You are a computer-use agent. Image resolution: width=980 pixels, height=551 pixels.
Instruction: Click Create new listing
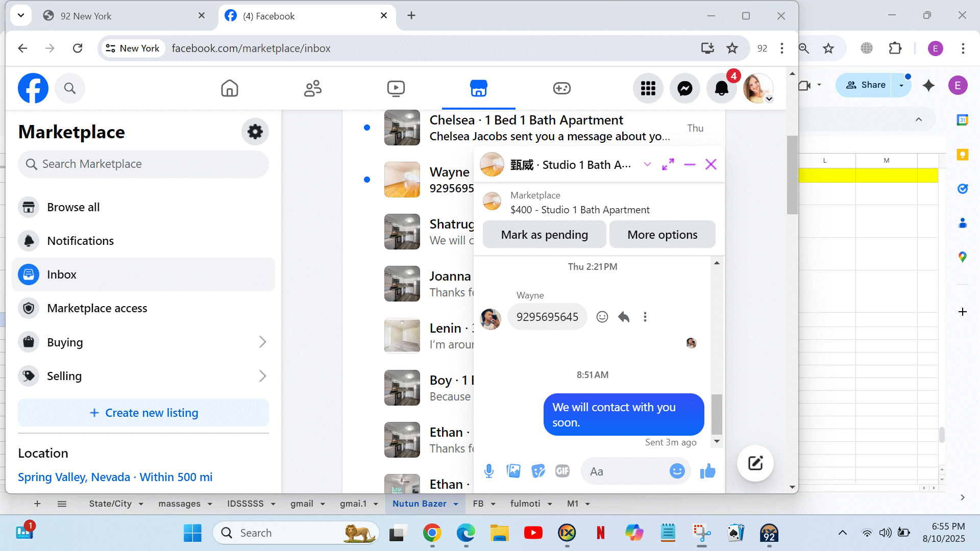click(x=143, y=413)
